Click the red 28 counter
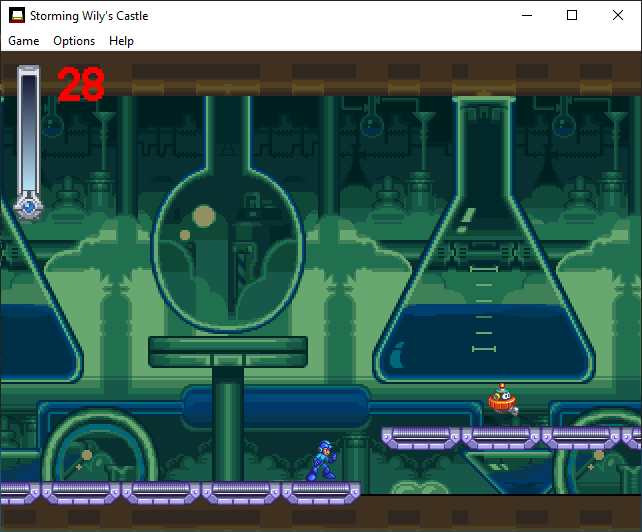 coord(81,84)
